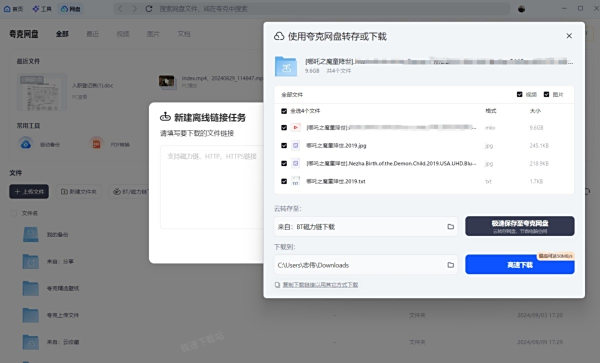Click the red video file type icon
This screenshot has height=363, width=600.
tap(295, 127)
